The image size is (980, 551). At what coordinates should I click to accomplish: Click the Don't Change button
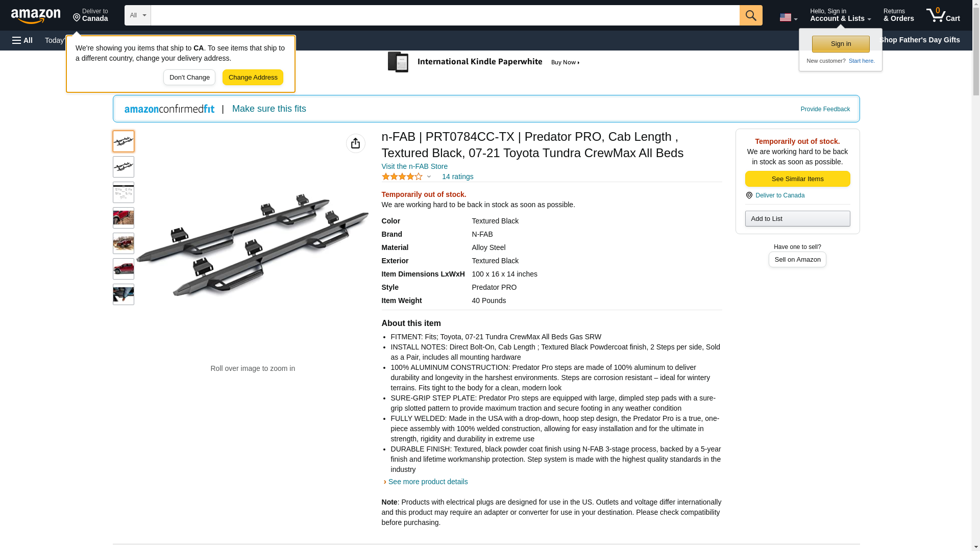coord(189,78)
